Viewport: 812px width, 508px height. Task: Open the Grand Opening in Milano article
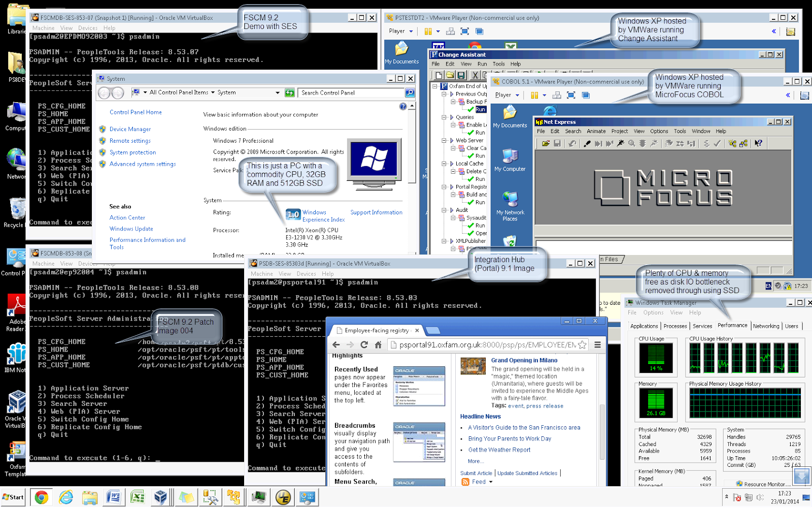[x=524, y=360]
